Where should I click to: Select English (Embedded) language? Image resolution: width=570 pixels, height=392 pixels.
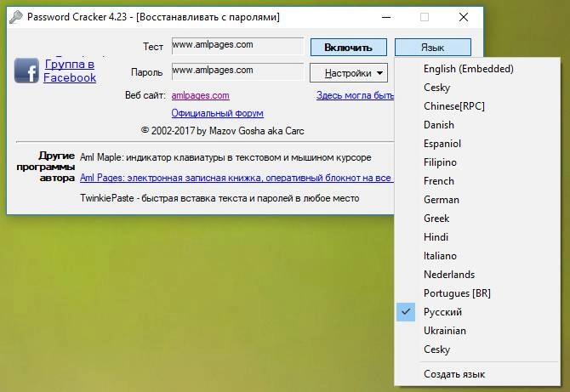coord(477,69)
